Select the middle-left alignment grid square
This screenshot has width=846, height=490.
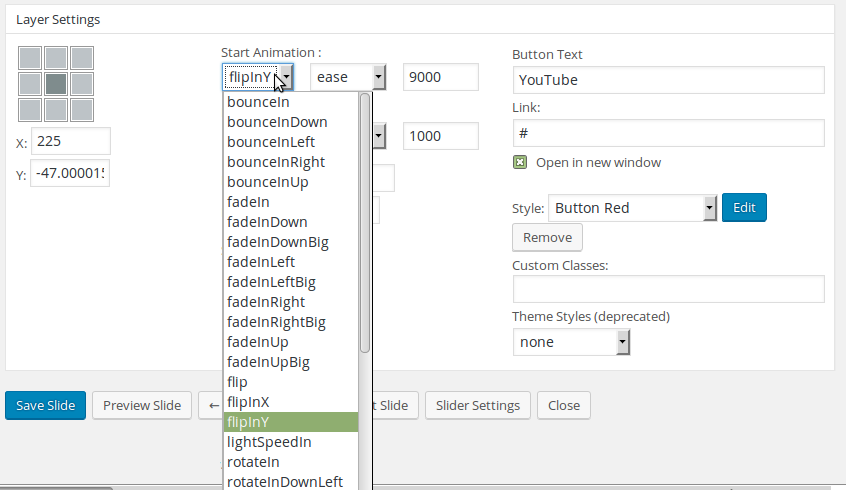[30, 84]
